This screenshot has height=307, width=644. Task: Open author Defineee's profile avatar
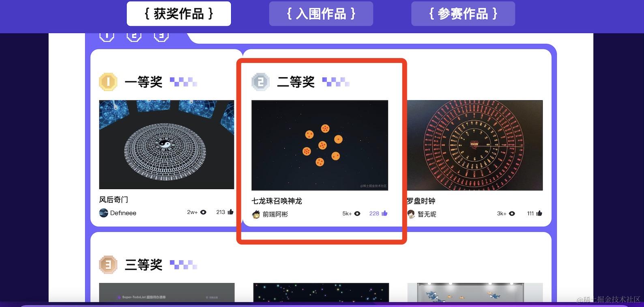click(x=103, y=213)
